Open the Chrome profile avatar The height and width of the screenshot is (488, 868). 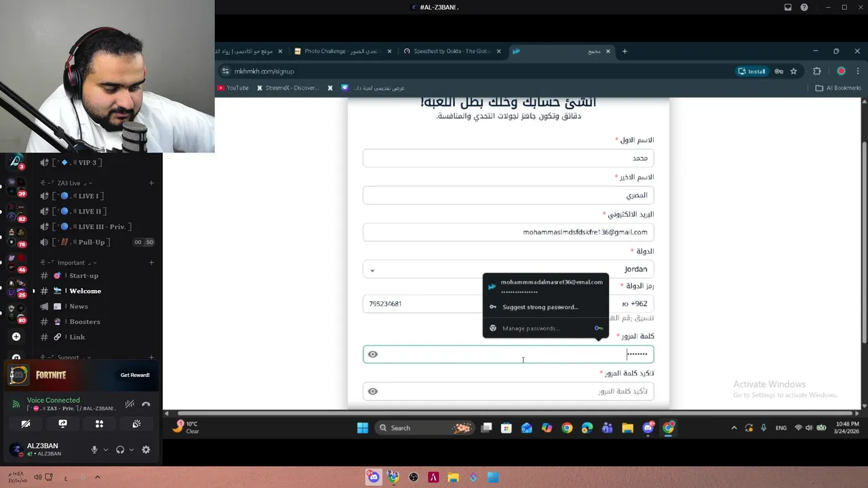tap(841, 71)
